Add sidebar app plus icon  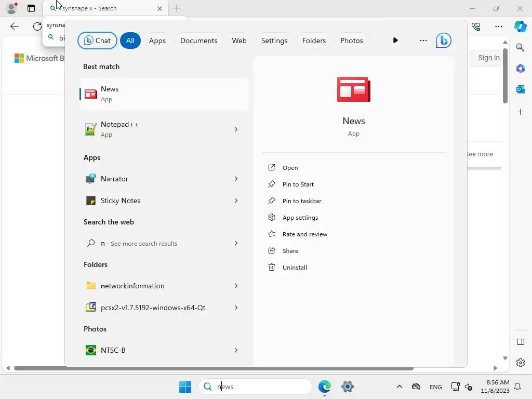pyautogui.click(x=520, y=112)
